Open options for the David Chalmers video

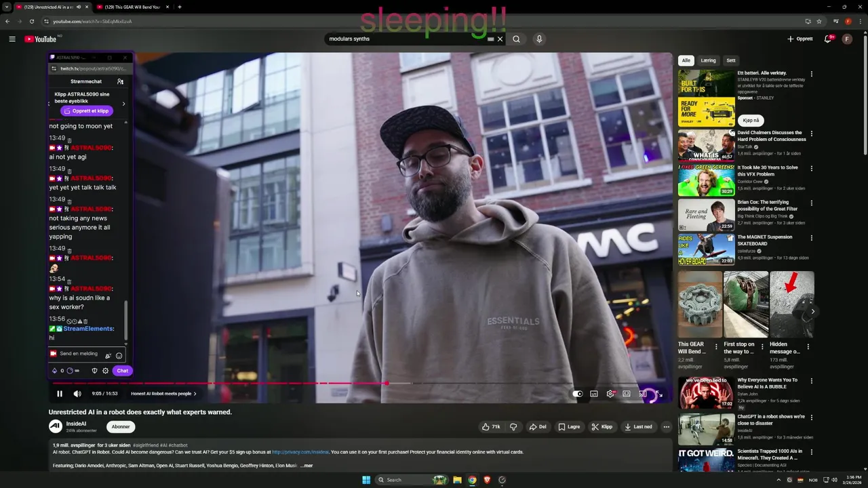(x=811, y=134)
